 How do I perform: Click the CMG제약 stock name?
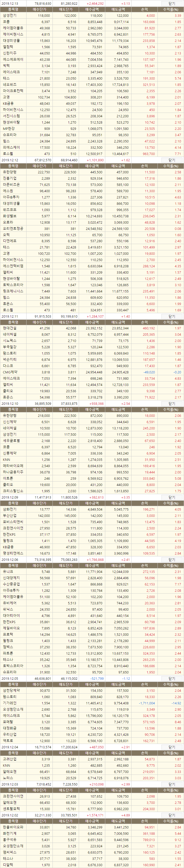(10, 372)
